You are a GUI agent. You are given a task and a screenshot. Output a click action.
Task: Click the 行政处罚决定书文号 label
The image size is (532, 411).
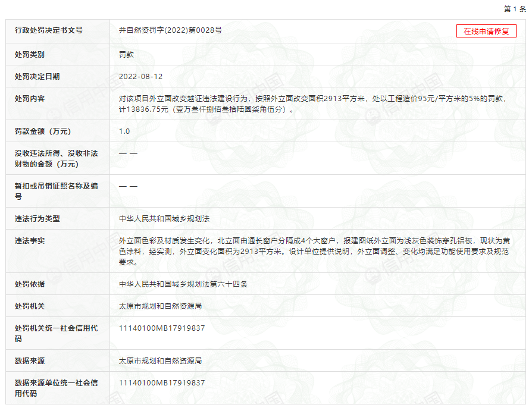pyautogui.click(x=49, y=30)
